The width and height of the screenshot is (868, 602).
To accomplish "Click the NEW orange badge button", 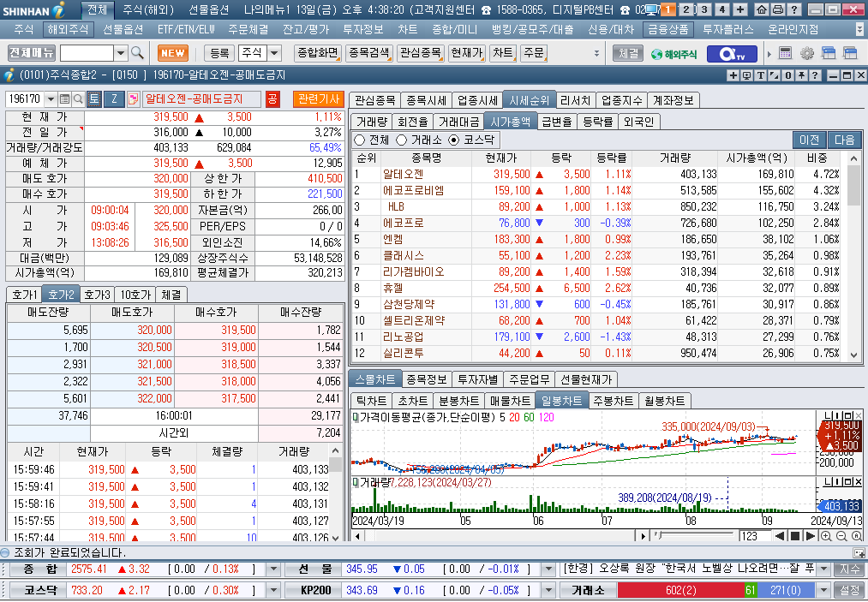I will pyautogui.click(x=173, y=53).
